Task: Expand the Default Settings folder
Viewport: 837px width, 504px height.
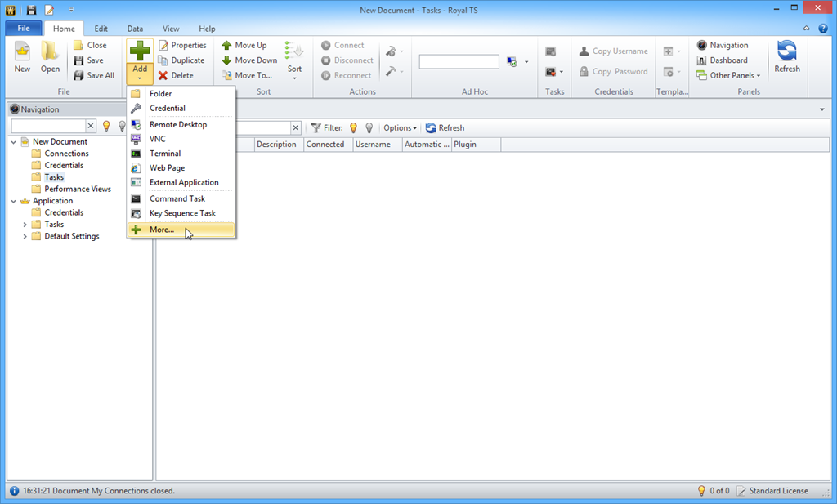Action: [25, 236]
